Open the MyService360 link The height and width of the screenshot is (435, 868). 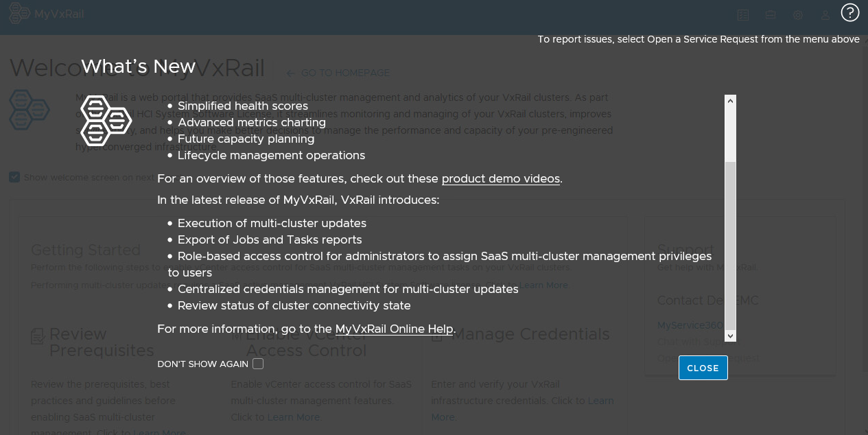[x=690, y=325]
